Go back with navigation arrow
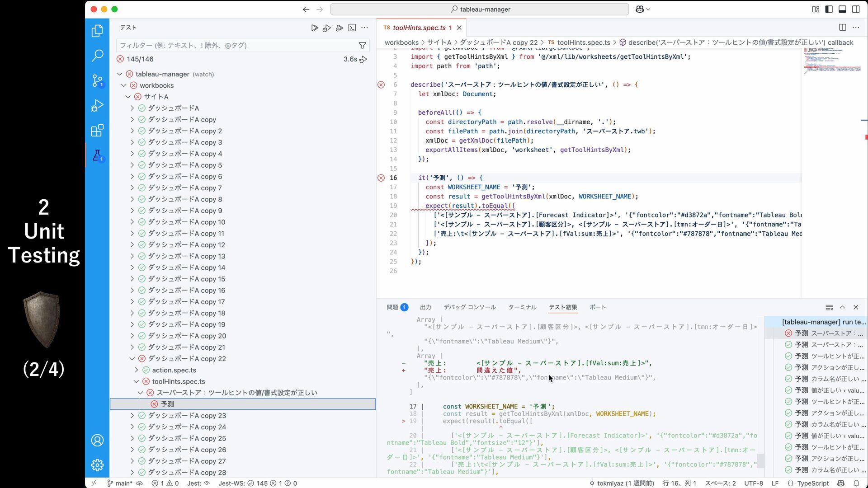Image resolution: width=868 pixels, height=488 pixels. pyautogui.click(x=306, y=9)
